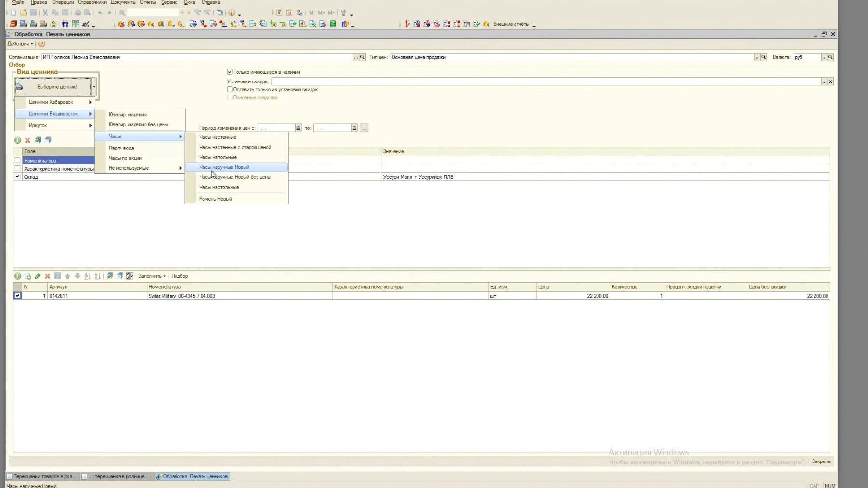Open calendar picker for period start date
The height and width of the screenshot is (488, 868).
(298, 128)
